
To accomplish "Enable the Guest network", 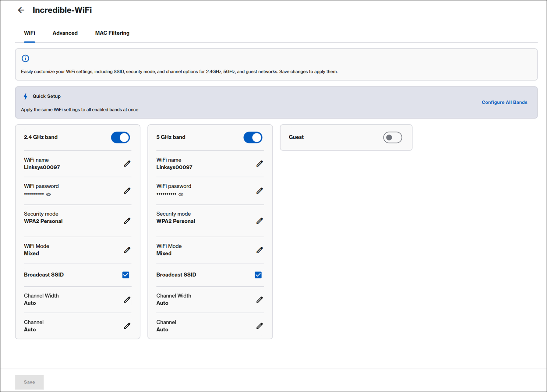I will click(392, 137).
